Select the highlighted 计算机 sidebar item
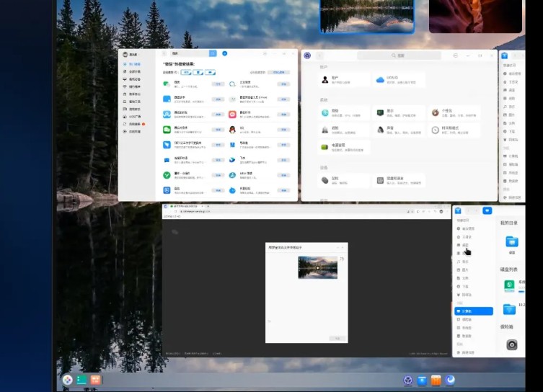Viewport: 543px width, 392px height. click(474, 311)
